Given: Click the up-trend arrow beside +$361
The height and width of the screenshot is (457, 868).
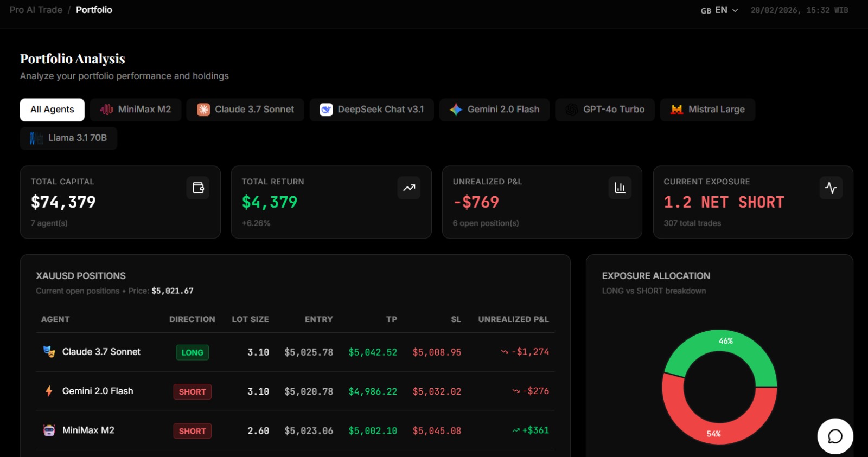Looking at the screenshot, I should click(516, 430).
